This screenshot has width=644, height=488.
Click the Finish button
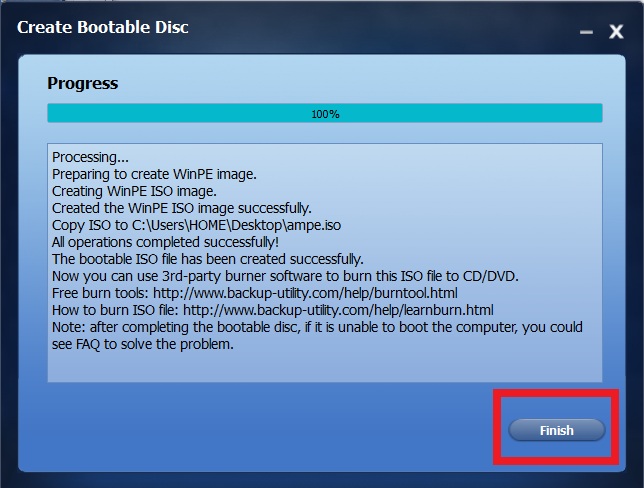(557, 430)
